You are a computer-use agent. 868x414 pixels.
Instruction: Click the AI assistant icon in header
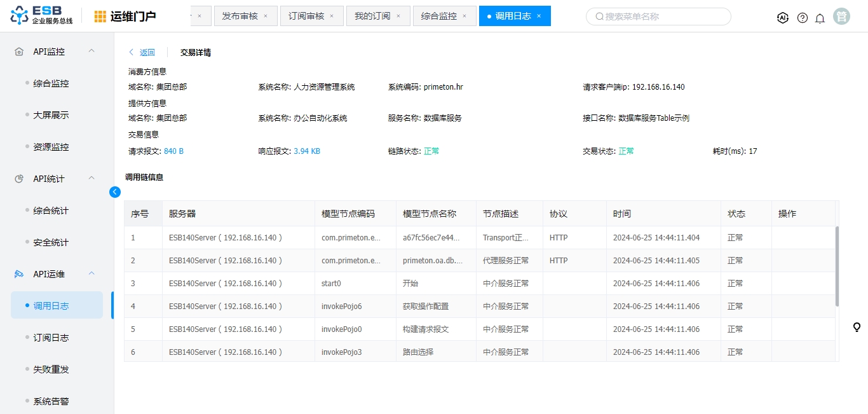point(783,18)
